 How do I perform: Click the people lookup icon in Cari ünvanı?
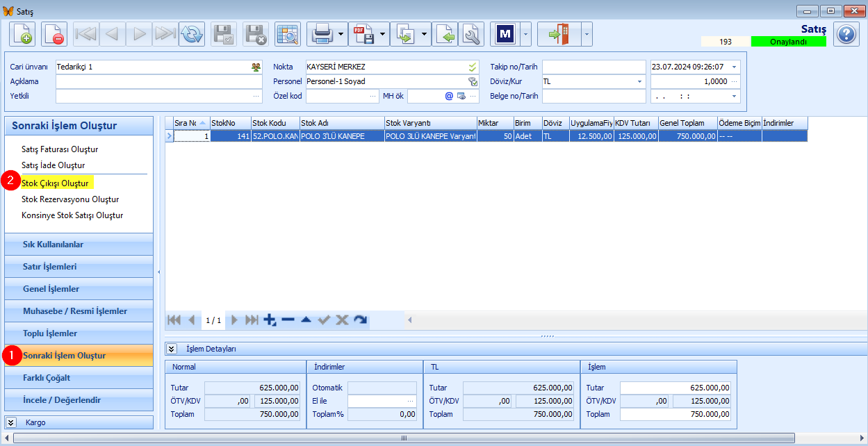pyautogui.click(x=256, y=67)
